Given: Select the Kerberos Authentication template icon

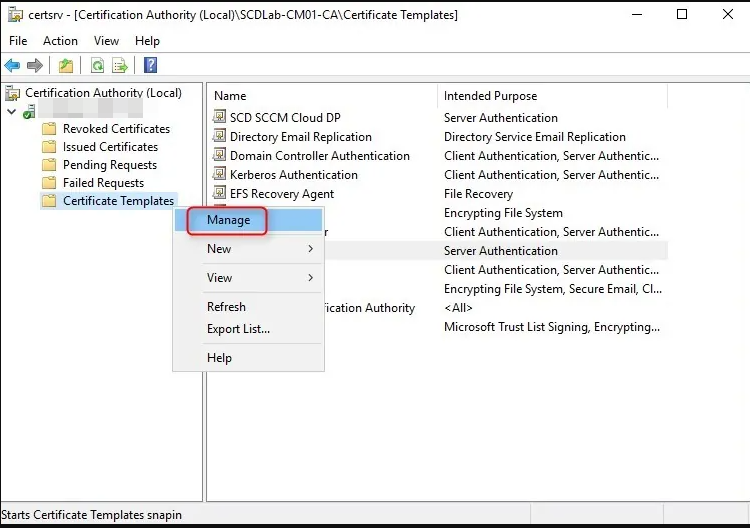Looking at the screenshot, I should click(221, 175).
